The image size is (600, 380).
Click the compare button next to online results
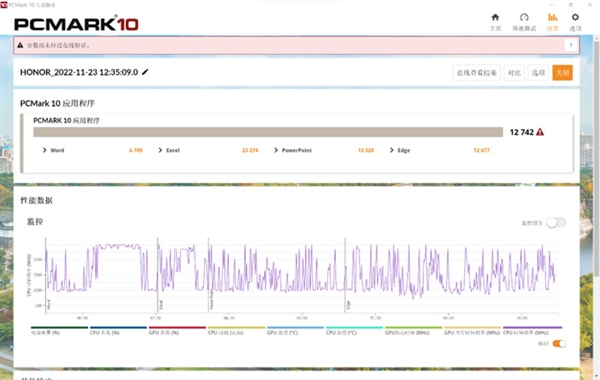(x=514, y=73)
